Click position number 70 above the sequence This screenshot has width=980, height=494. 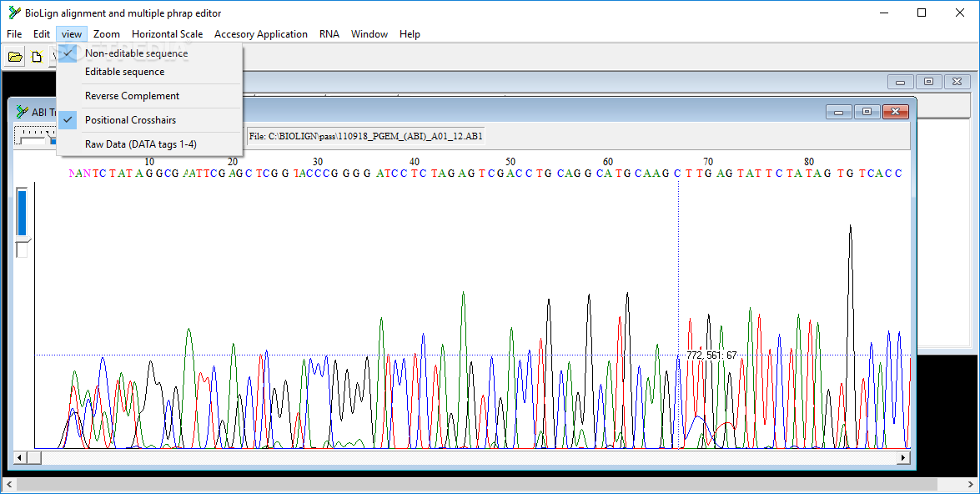point(708,162)
